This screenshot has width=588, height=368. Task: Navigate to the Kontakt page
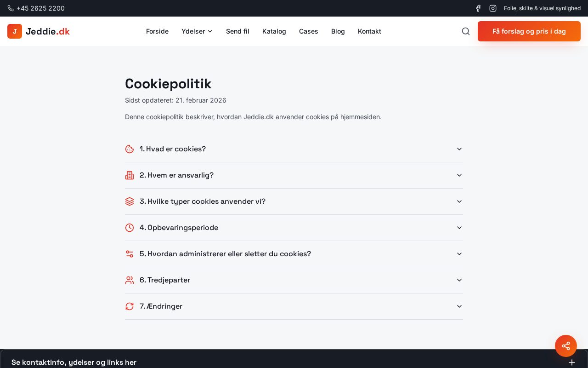(369, 31)
